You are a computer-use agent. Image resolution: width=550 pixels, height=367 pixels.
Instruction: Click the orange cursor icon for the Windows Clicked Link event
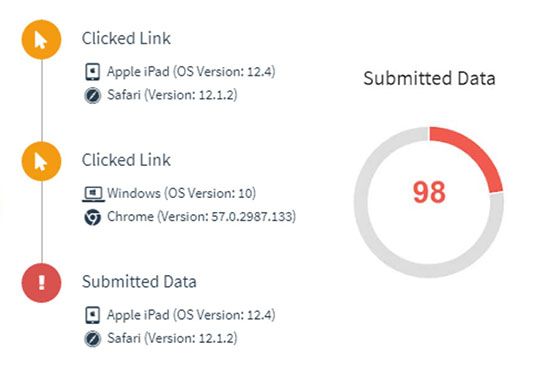(x=41, y=161)
